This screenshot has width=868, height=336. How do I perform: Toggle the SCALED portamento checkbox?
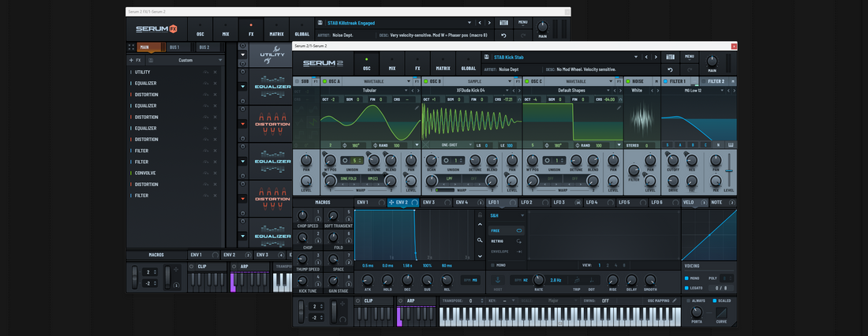[715, 301]
